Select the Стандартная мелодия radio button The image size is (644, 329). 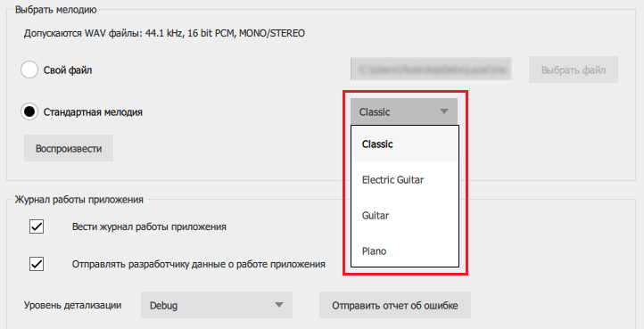(x=29, y=111)
